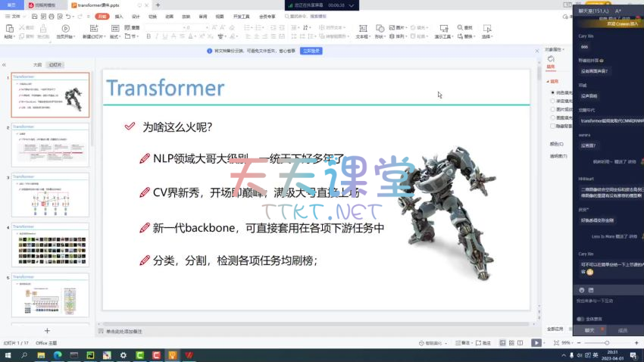Open the 插入 ribbon tab
Image resolution: width=644 pixels, height=362 pixels.
click(119, 15)
